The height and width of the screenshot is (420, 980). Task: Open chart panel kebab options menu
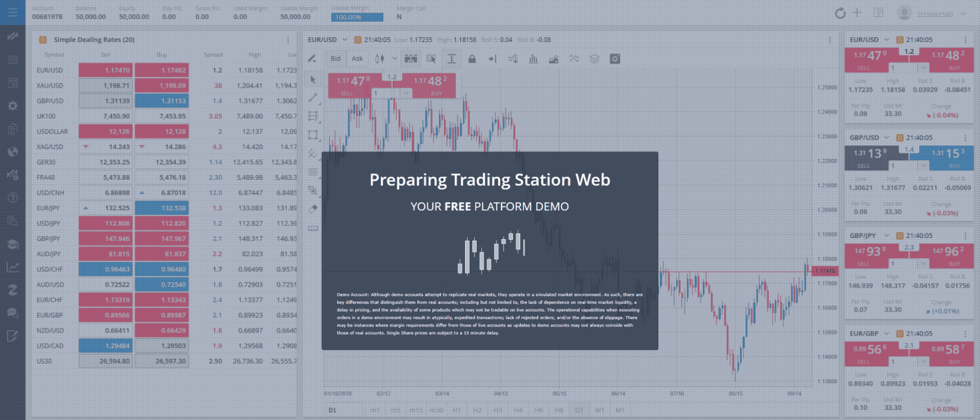point(829,40)
